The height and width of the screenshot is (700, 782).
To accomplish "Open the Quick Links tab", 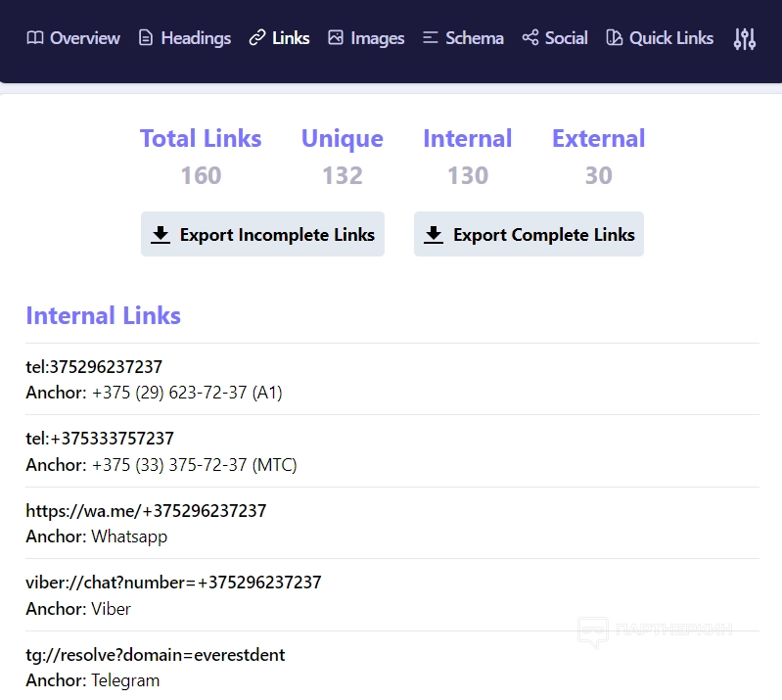I will (660, 38).
